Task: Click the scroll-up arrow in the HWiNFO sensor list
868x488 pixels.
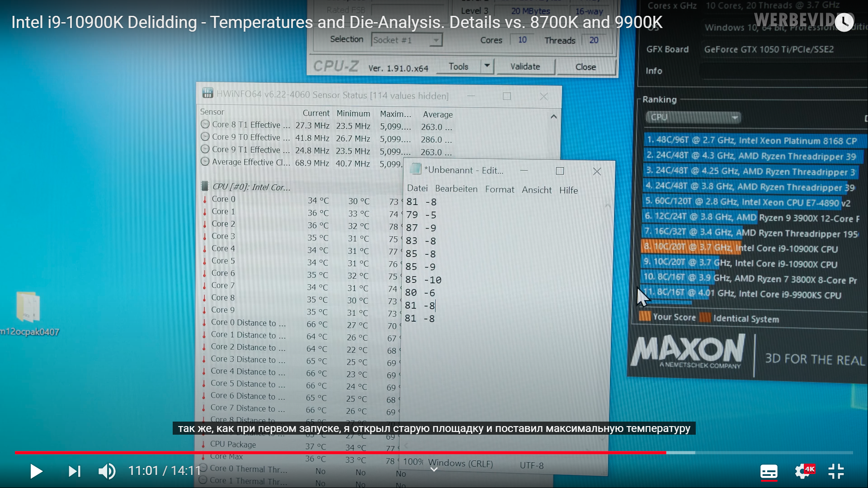Action: (553, 117)
